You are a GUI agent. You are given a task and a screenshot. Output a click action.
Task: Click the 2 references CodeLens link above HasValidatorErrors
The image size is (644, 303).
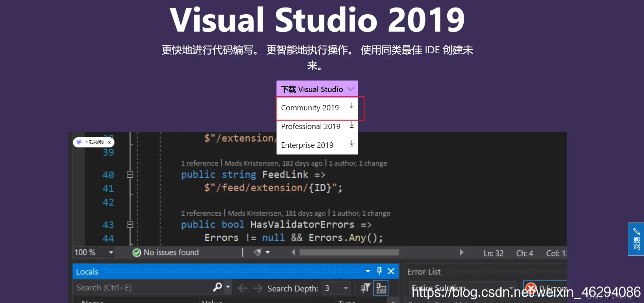pyautogui.click(x=201, y=213)
